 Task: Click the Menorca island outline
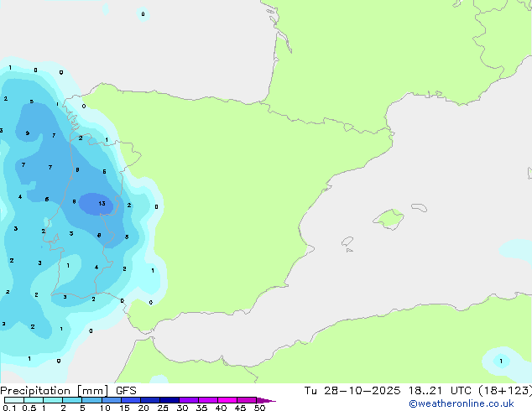pos(419,207)
